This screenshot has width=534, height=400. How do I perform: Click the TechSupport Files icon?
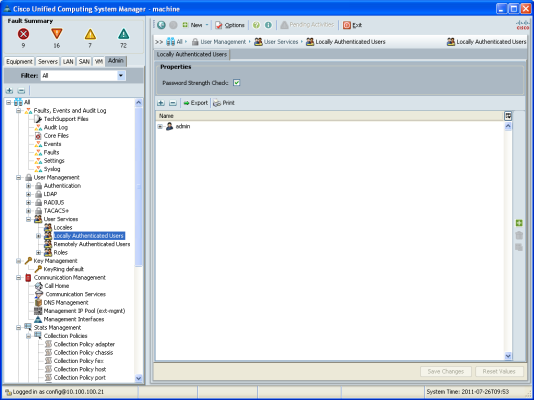coord(38,119)
